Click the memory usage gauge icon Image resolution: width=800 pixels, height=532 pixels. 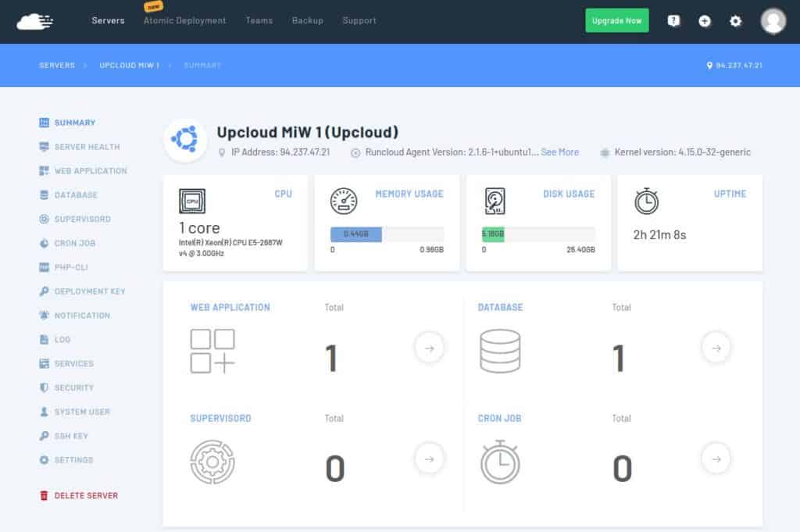[344, 201]
